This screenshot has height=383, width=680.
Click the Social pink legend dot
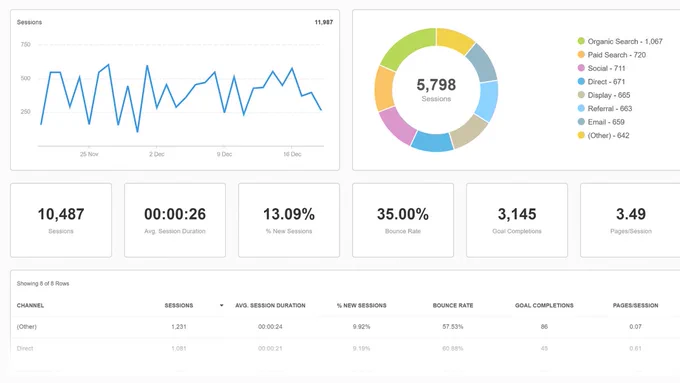click(x=581, y=68)
